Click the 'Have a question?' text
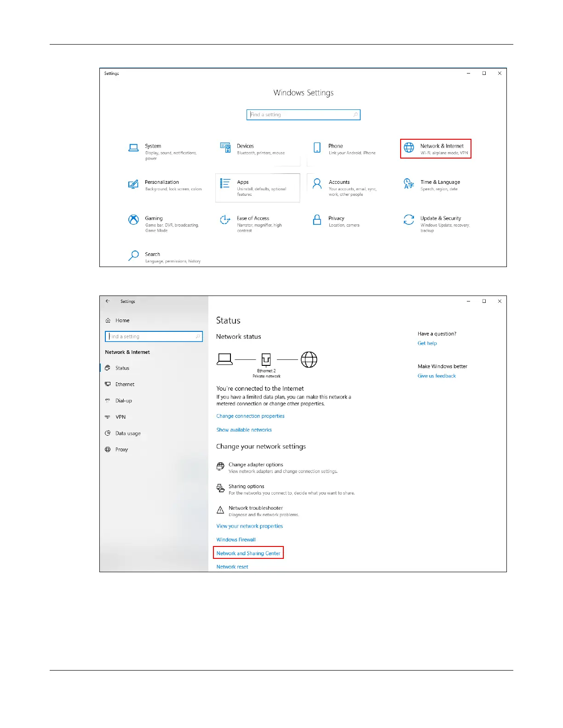 tap(437, 334)
